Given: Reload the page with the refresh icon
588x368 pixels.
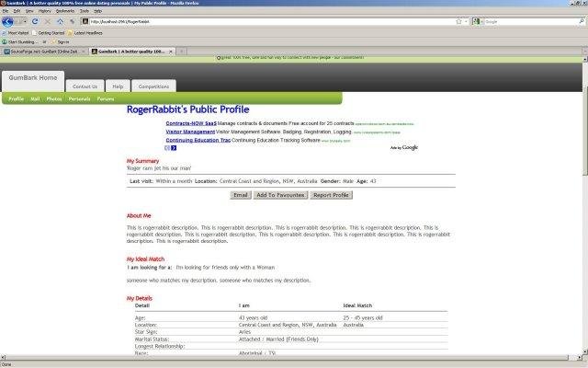Looking at the screenshot, I should (35, 21).
